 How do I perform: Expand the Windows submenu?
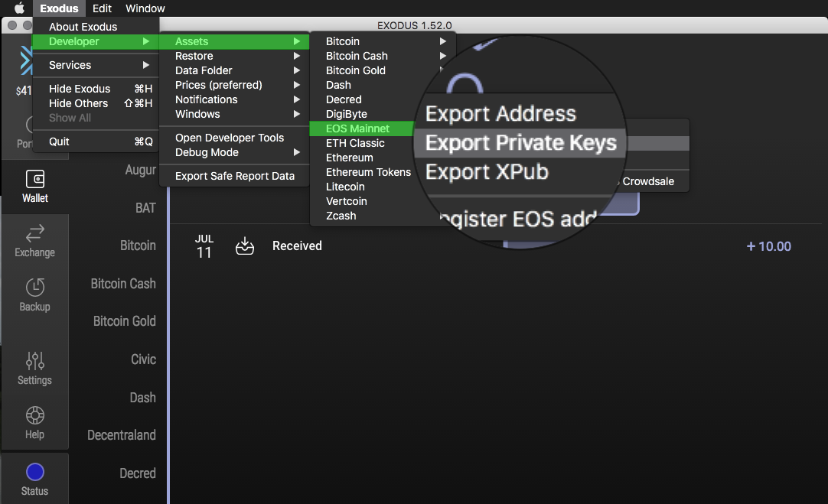(234, 113)
